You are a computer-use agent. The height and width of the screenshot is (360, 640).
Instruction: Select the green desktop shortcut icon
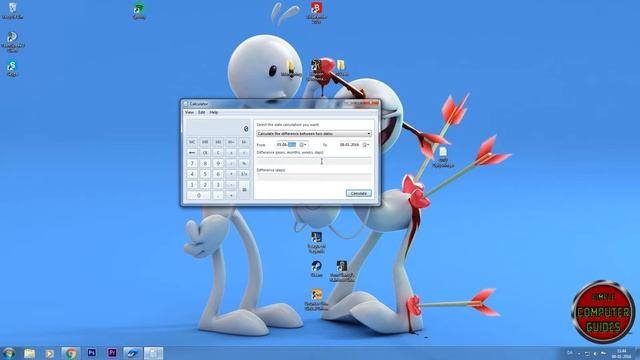pos(139,11)
